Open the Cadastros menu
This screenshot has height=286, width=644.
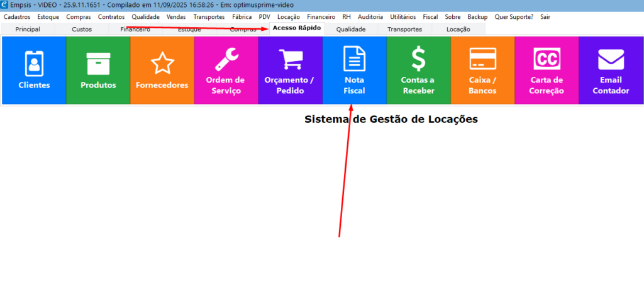coord(17,17)
